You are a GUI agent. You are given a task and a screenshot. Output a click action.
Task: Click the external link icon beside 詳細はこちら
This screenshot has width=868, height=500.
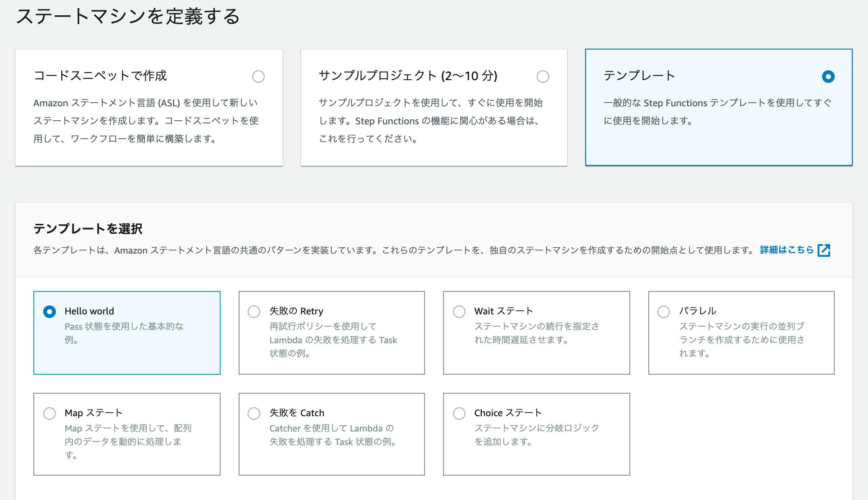824,250
